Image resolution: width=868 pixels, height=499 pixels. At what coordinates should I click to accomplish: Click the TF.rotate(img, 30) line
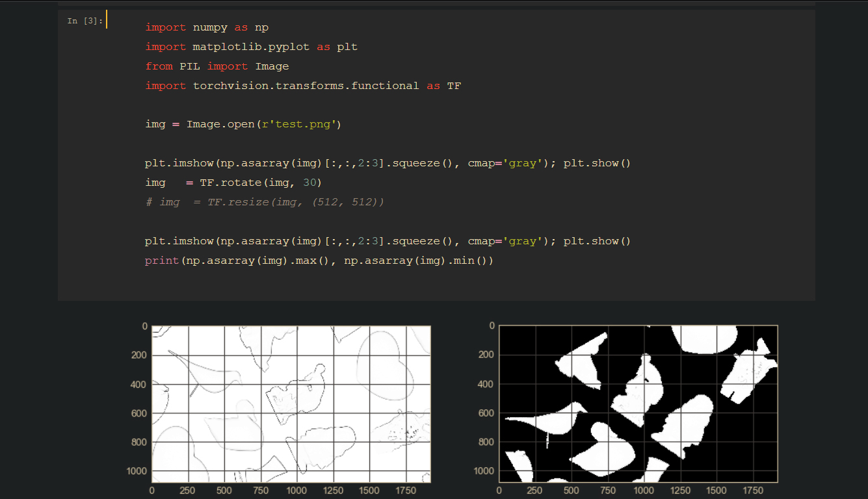coord(233,183)
